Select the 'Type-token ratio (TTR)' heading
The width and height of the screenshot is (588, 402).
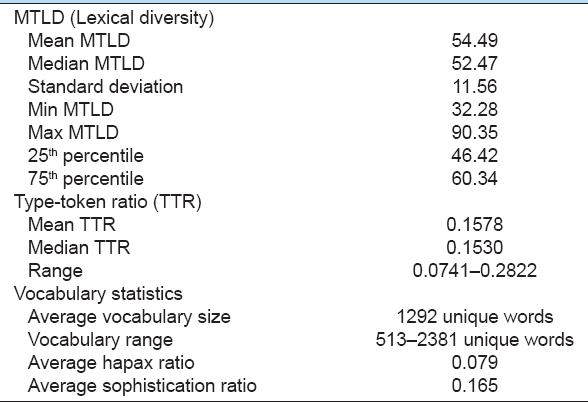(108, 202)
